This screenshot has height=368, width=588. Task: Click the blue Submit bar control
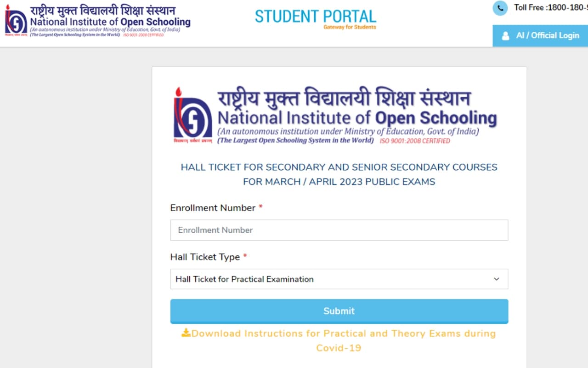339,311
